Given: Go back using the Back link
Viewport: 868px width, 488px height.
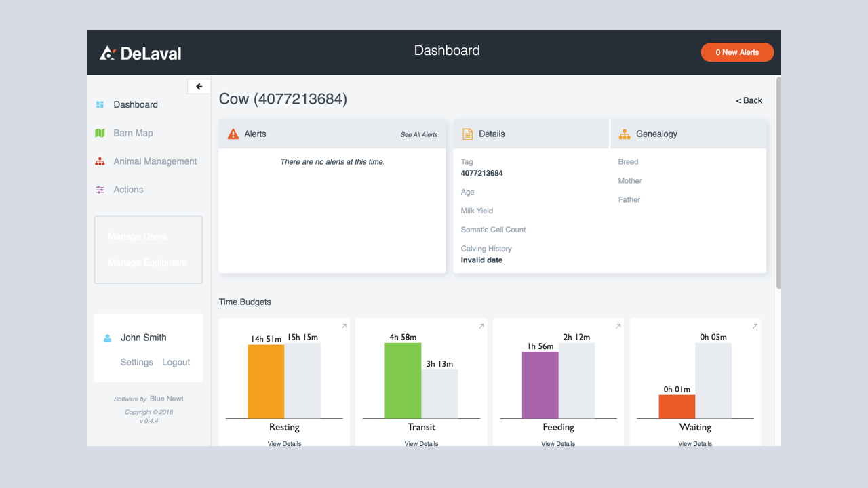Looking at the screenshot, I should (749, 100).
